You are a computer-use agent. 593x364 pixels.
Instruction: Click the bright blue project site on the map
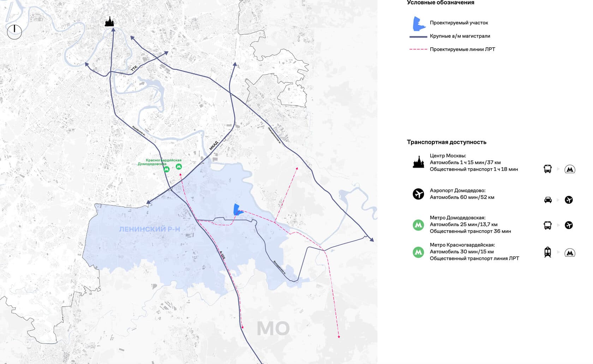coord(237,210)
